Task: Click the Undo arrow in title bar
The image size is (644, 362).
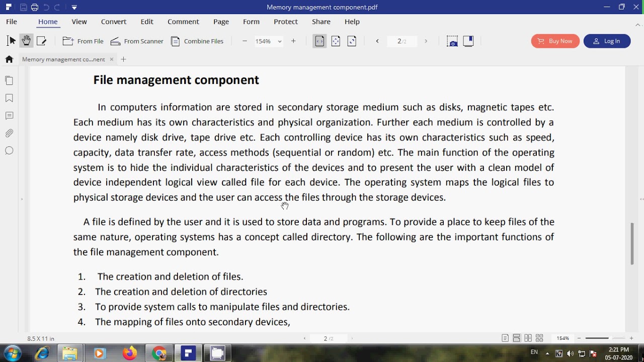Action: pos(46,7)
